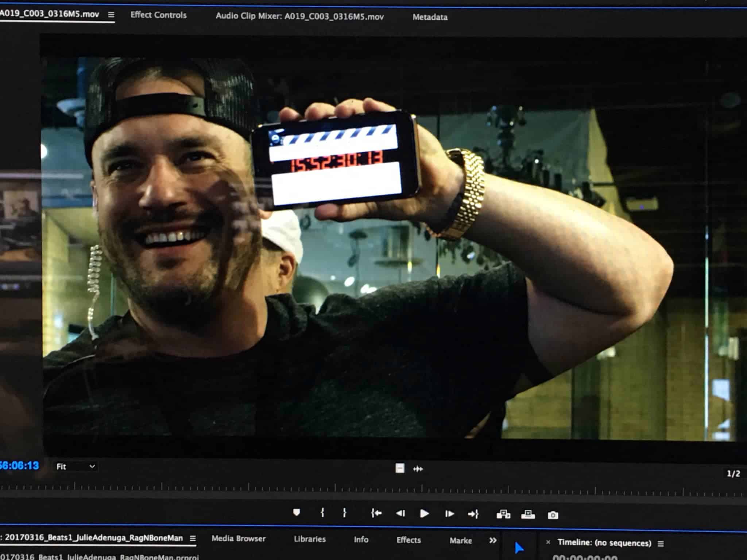
Task: Click the Mark In bracket icon
Action: (322, 513)
